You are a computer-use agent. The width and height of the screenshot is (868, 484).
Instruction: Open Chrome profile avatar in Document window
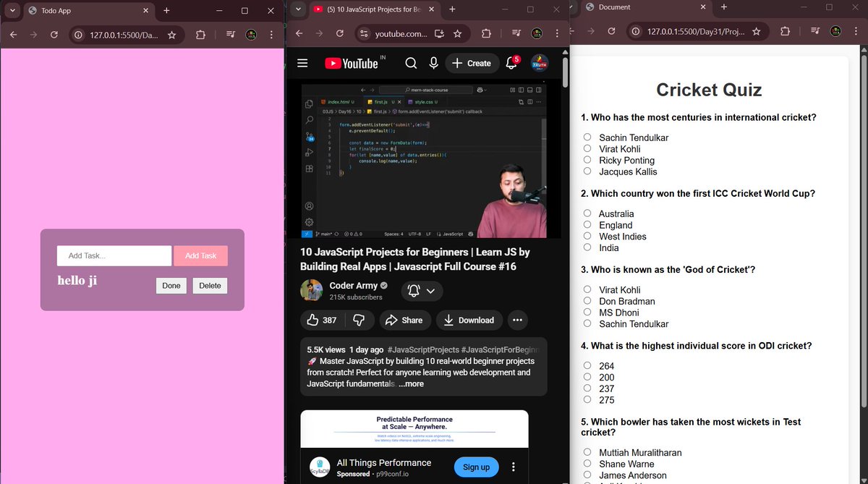(835, 32)
